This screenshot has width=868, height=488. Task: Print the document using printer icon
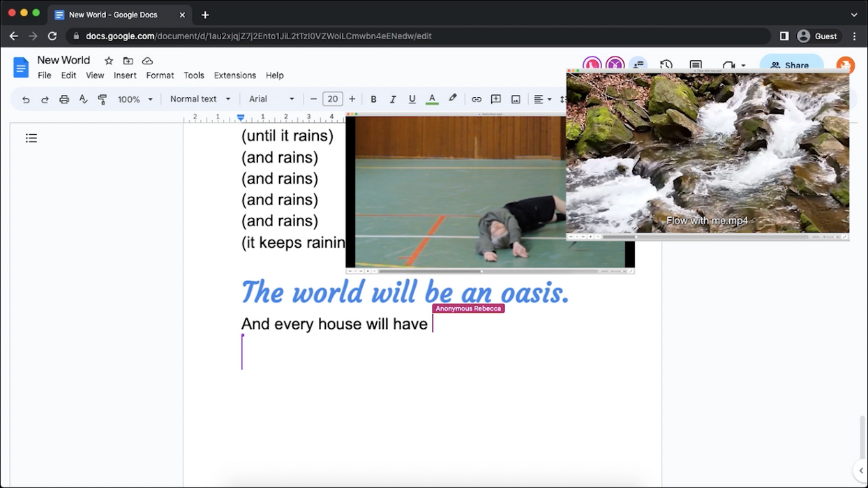64,99
